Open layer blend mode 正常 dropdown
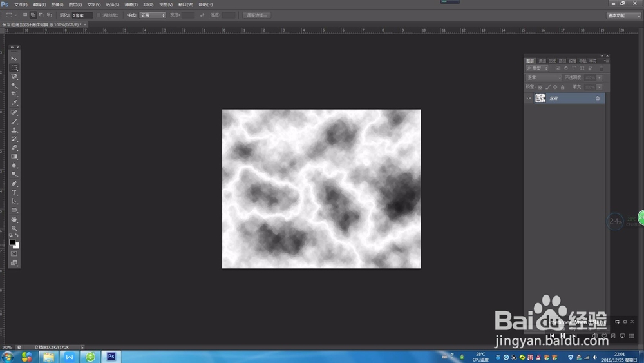This screenshot has width=644, height=363. pyautogui.click(x=544, y=78)
